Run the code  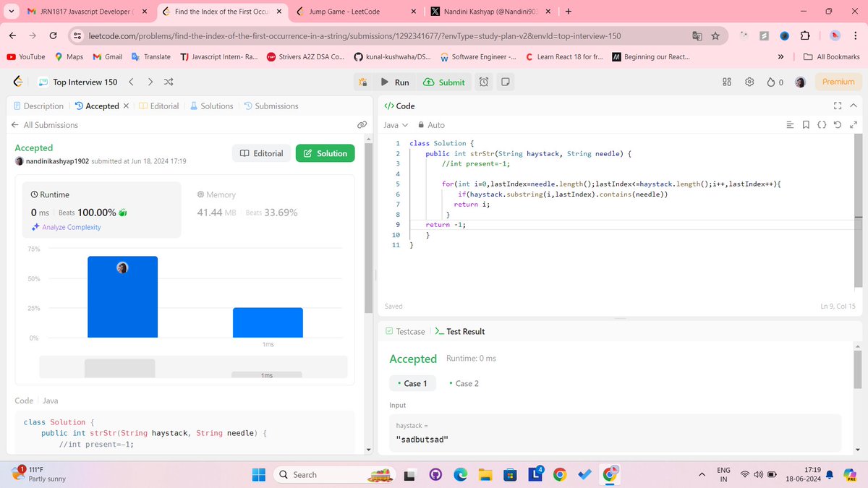pos(395,82)
